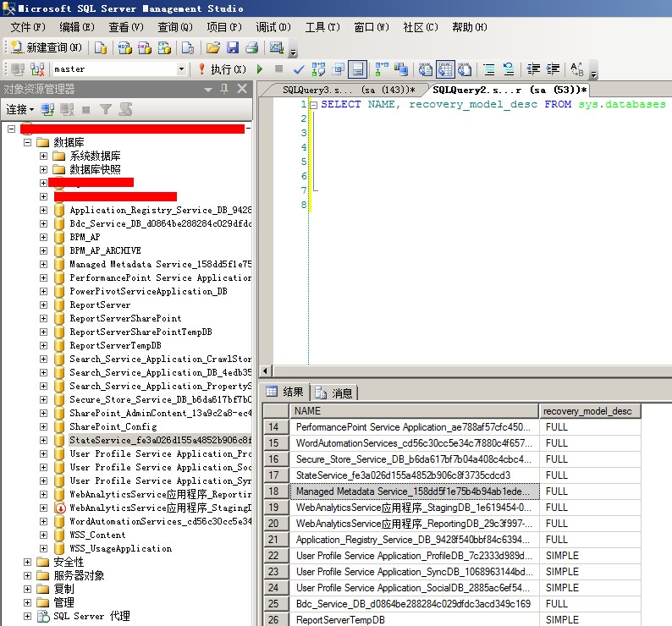Open Object Explorer window position dropdown arrow
Screen dimensions: 672x626
pyautogui.click(x=208, y=89)
